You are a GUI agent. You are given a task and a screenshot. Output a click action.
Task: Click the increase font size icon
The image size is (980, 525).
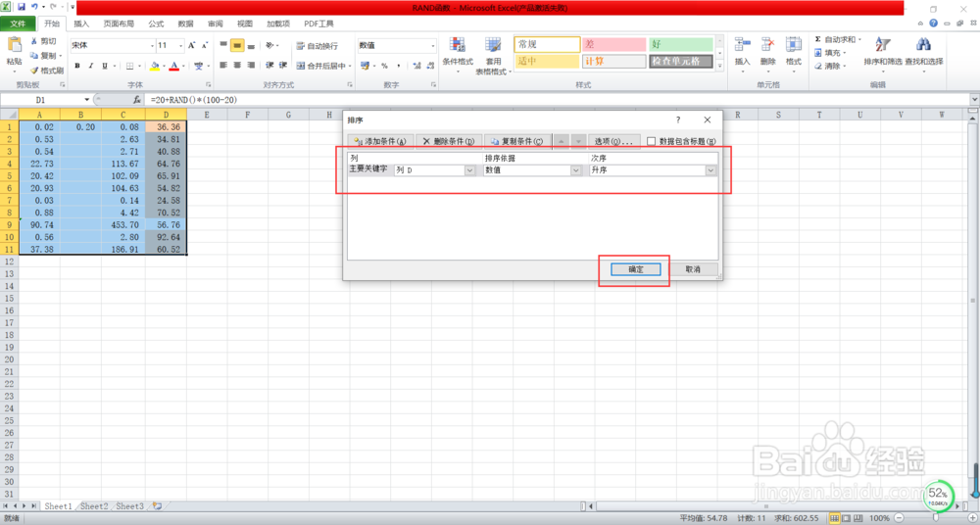(x=192, y=46)
